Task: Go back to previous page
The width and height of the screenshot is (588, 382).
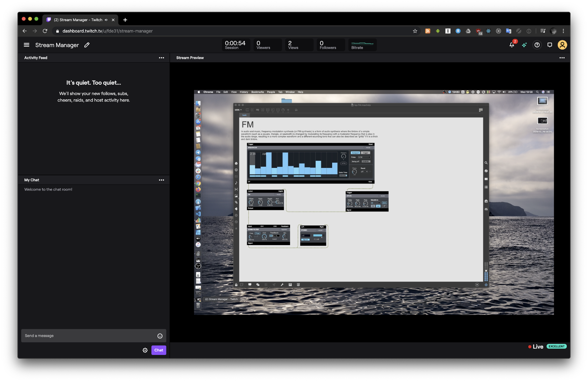Action: [25, 31]
